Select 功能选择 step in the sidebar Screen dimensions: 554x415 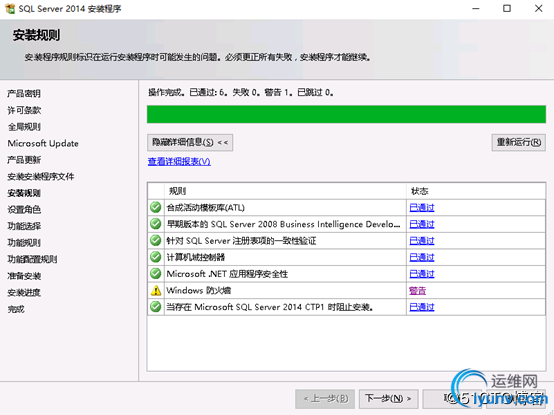pos(24,226)
